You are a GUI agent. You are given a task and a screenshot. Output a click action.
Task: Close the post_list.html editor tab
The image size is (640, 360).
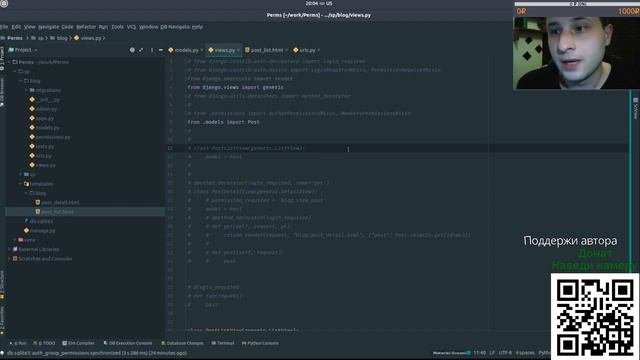[287, 50]
